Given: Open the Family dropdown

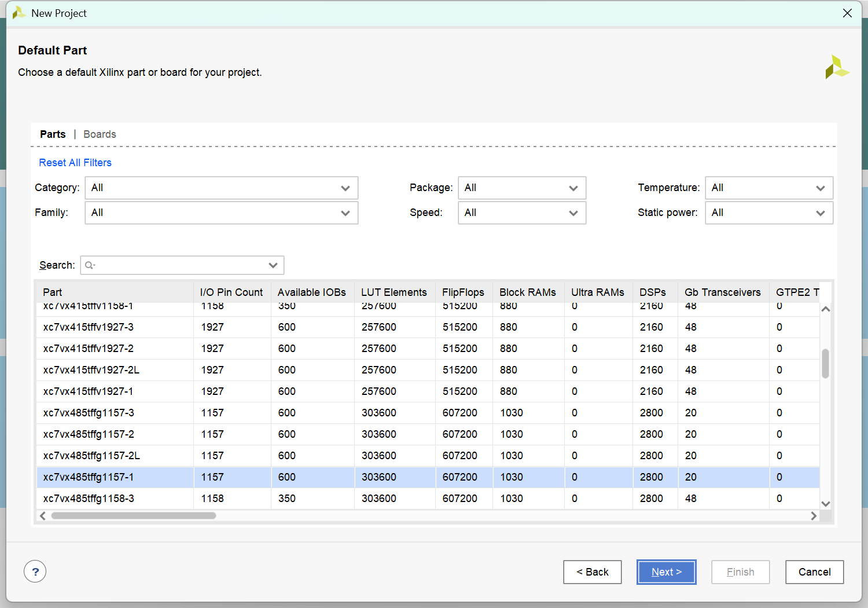Looking at the screenshot, I should tap(222, 213).
